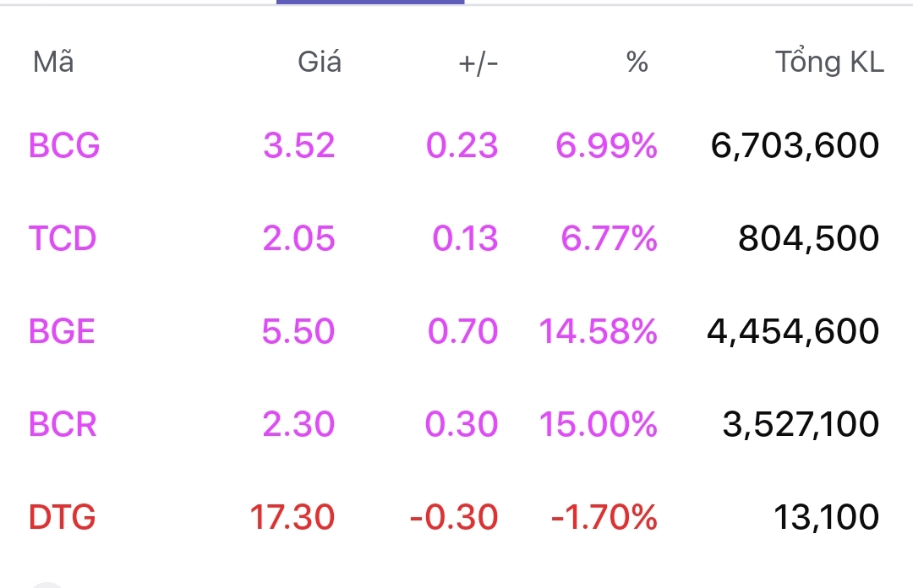
Task: Click BCR percent change 15.00%
Action: pyautogui.click(x=598, y=424)
